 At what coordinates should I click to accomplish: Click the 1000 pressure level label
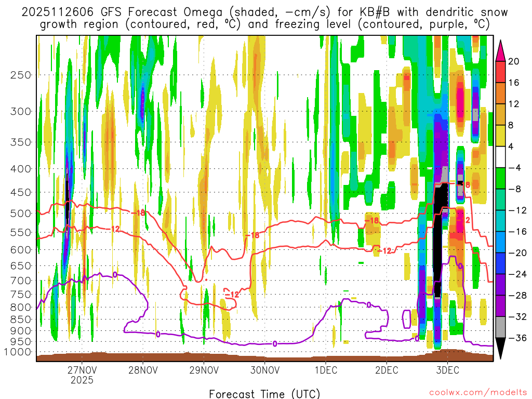point(18,352)
